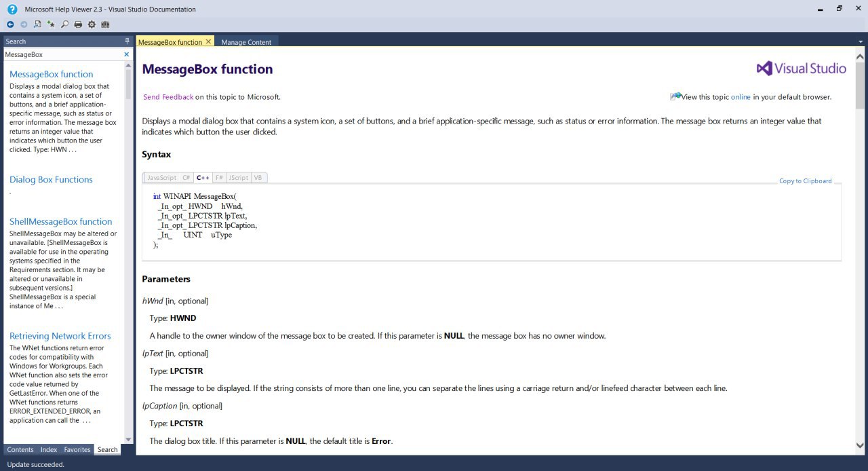The width and height of the screenshot is (868, 471).
Task: Select the JScript code language tab
Action: pos(238,177)
